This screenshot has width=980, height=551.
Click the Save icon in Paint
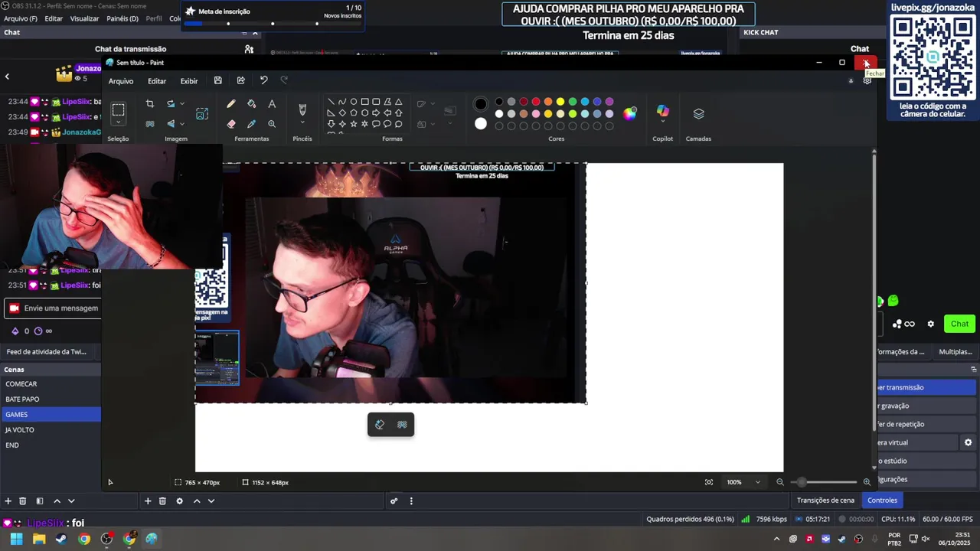pyautogui.click(x=217, y=80)
